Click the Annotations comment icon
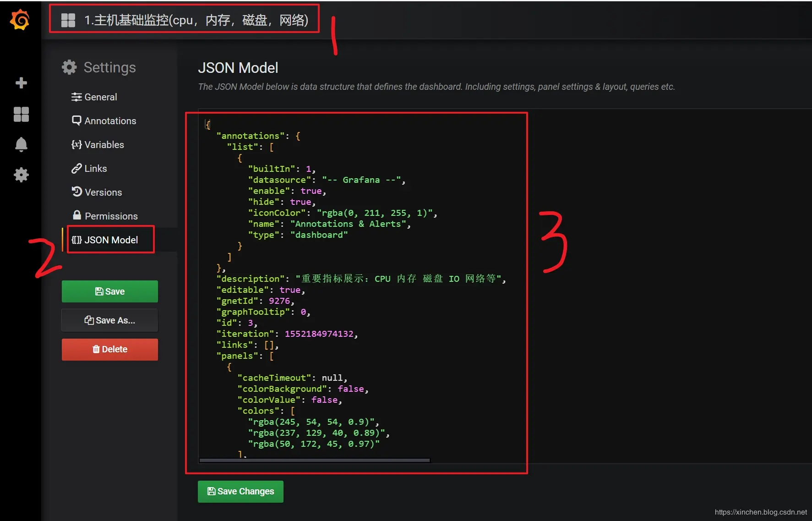 tap(76, 121)
